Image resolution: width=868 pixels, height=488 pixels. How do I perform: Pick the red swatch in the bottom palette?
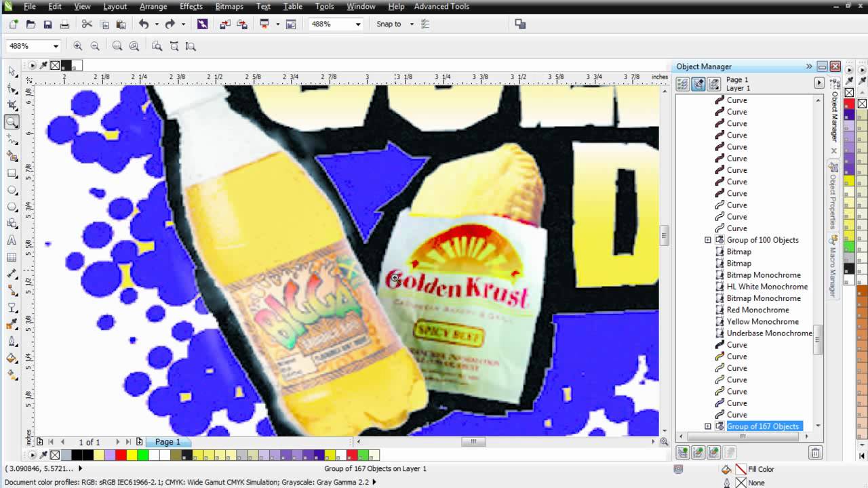[121, 455]
